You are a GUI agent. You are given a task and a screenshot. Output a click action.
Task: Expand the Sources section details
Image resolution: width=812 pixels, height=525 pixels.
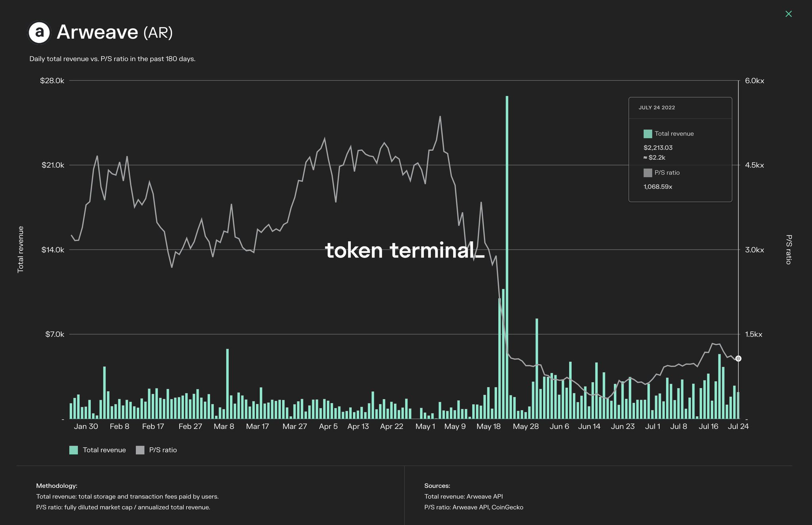click(437, 485)
